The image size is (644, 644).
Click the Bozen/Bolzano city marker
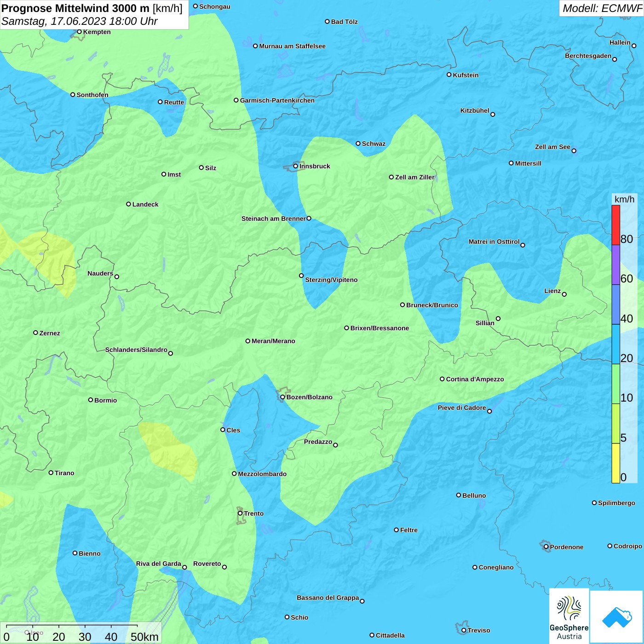coord(282,397)
